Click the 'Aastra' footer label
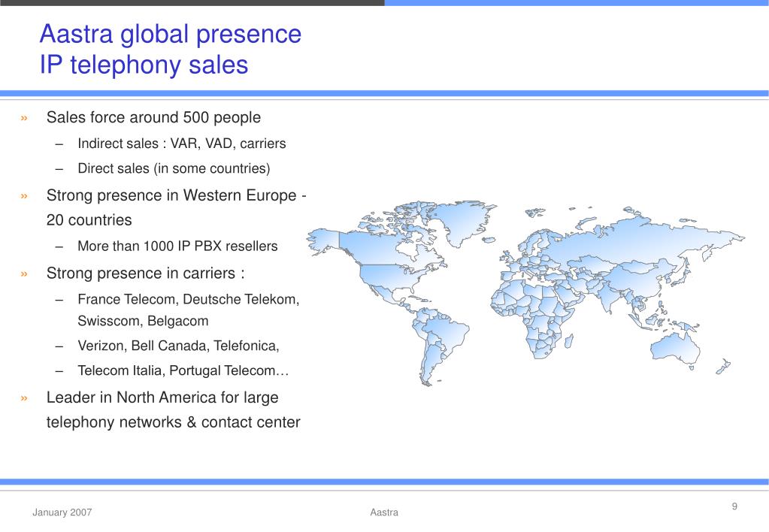The height and width of the screenshot is (532, 769). tap(384, 512)
